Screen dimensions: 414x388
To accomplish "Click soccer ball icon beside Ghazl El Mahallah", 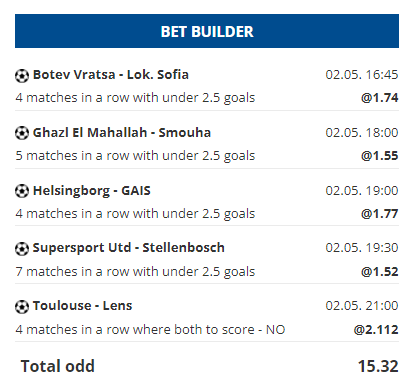I will [22, 133].
